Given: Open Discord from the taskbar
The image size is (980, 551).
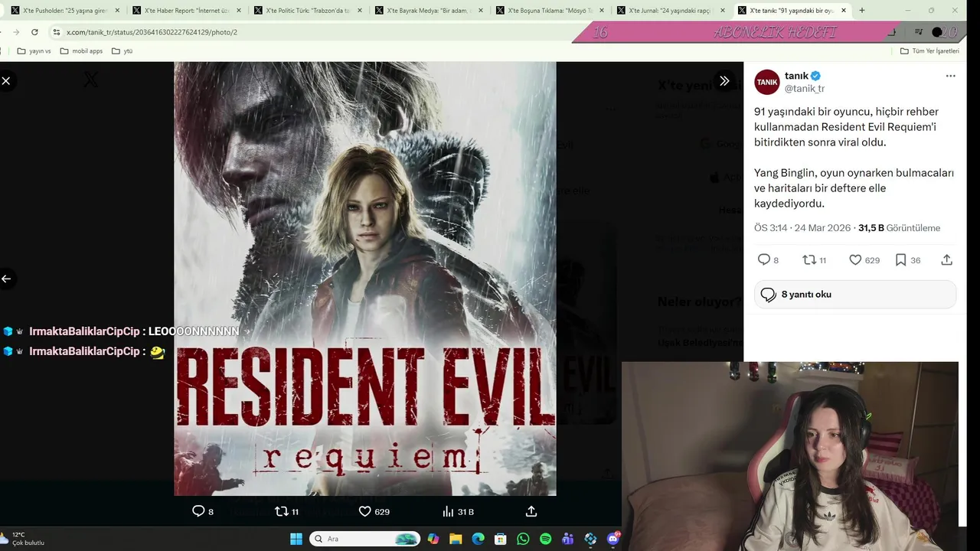Looking at the screenshot, I should pyautogui.click(x=612, y=539).
